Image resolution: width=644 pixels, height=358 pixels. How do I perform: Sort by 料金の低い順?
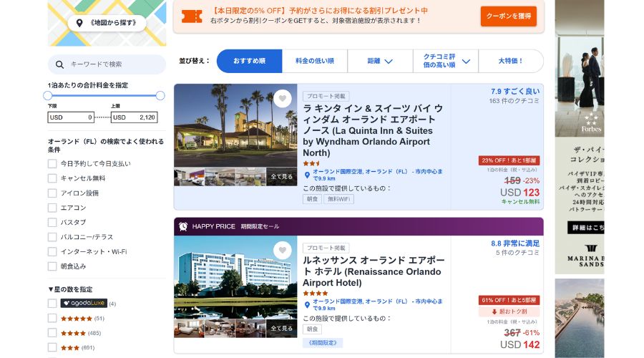315,61
